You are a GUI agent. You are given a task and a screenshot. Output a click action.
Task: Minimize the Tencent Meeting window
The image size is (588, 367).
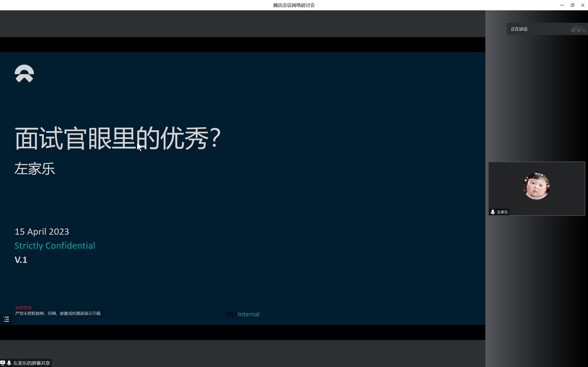[562, 5]
